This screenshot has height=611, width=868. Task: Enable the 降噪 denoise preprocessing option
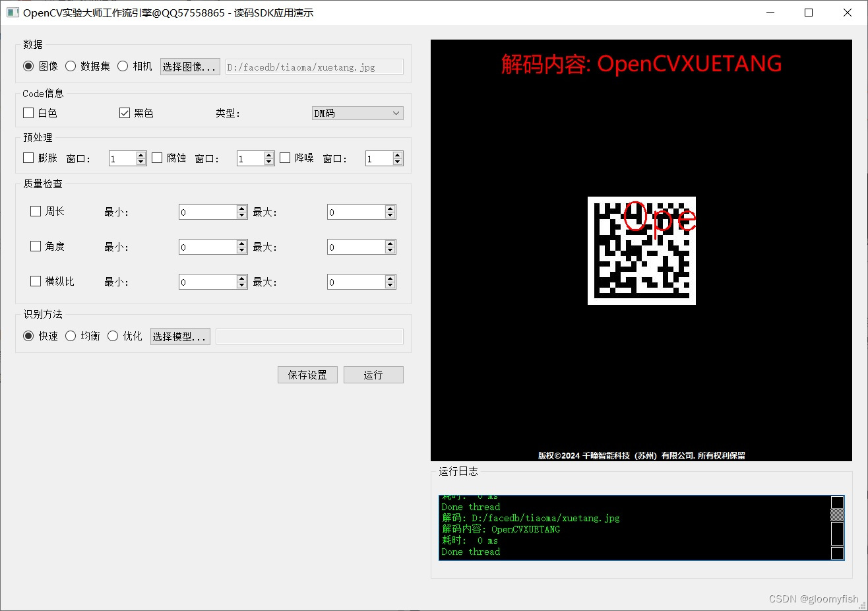pos(284,158)
